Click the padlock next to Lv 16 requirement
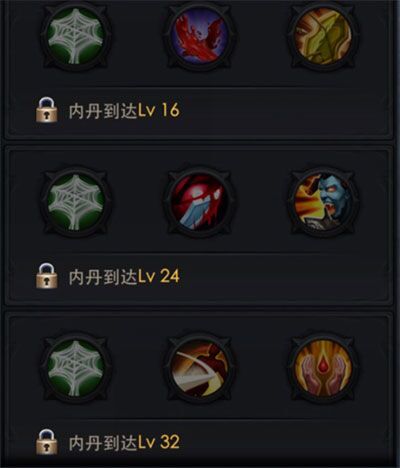400x468 pixels. coord(46,110)
